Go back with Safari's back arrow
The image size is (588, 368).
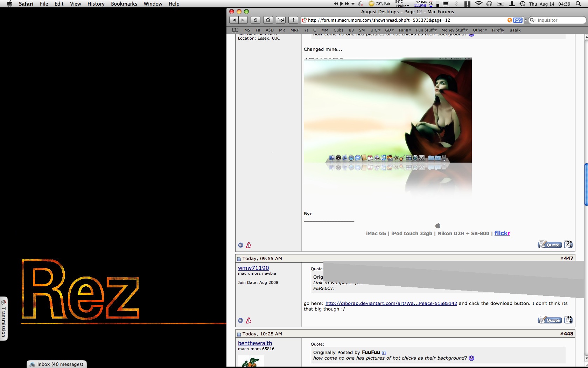[234, 20]
